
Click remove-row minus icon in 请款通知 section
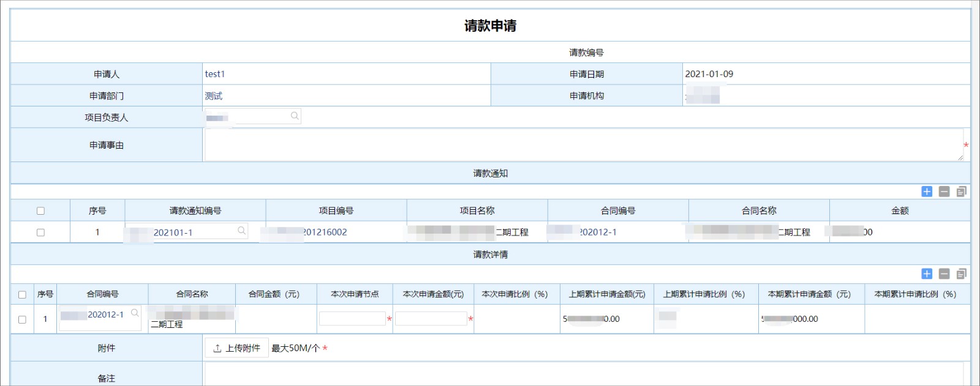tap(944, 191)
